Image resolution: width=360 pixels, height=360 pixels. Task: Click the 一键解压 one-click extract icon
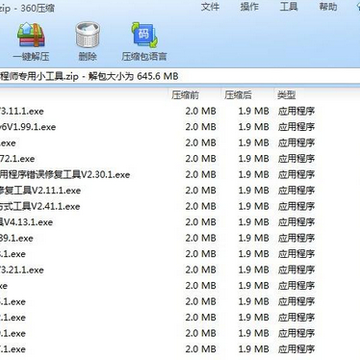pyautogui.click(x=31, y=35)
